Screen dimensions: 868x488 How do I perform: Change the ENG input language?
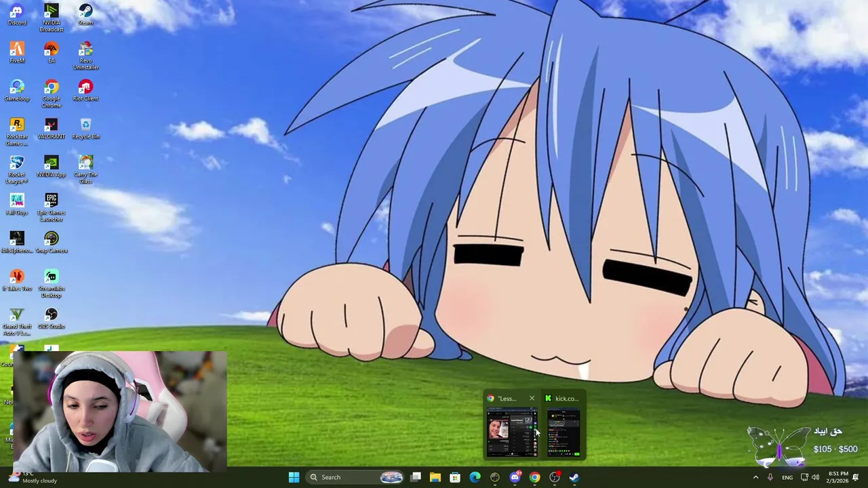[787, 477]
